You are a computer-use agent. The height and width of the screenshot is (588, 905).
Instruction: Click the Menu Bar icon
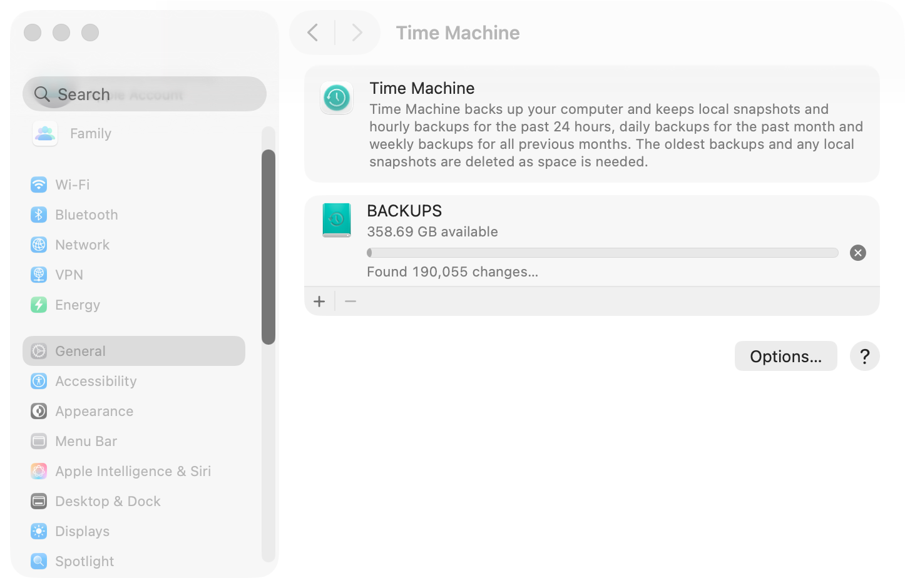(x=39, y=441)
